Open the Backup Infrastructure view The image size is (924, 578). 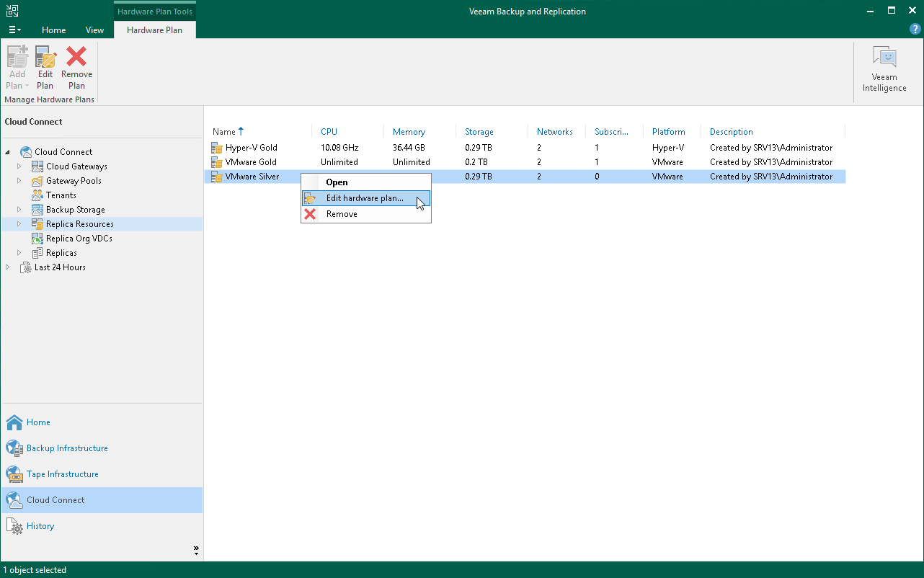tap(66, 448)
